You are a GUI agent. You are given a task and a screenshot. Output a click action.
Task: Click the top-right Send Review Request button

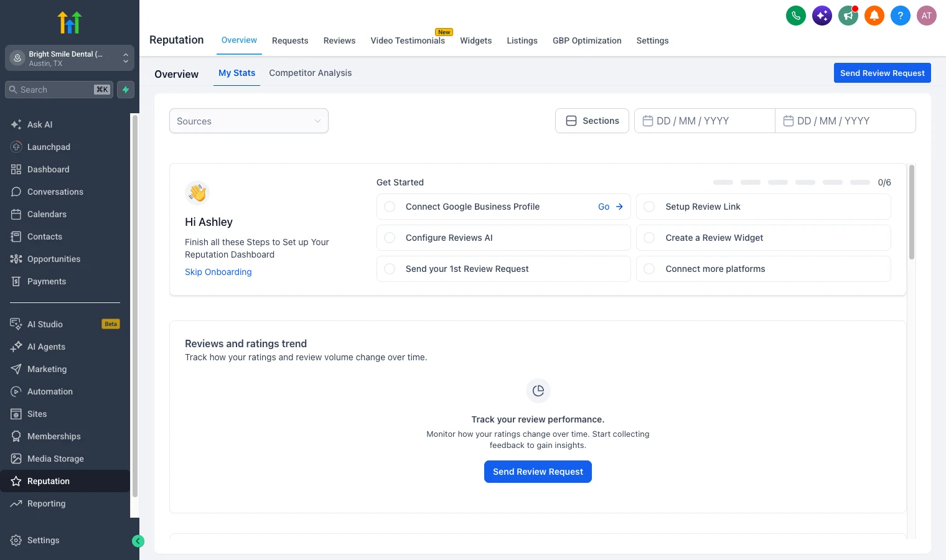pyautogui.click(x=882, y=73)
